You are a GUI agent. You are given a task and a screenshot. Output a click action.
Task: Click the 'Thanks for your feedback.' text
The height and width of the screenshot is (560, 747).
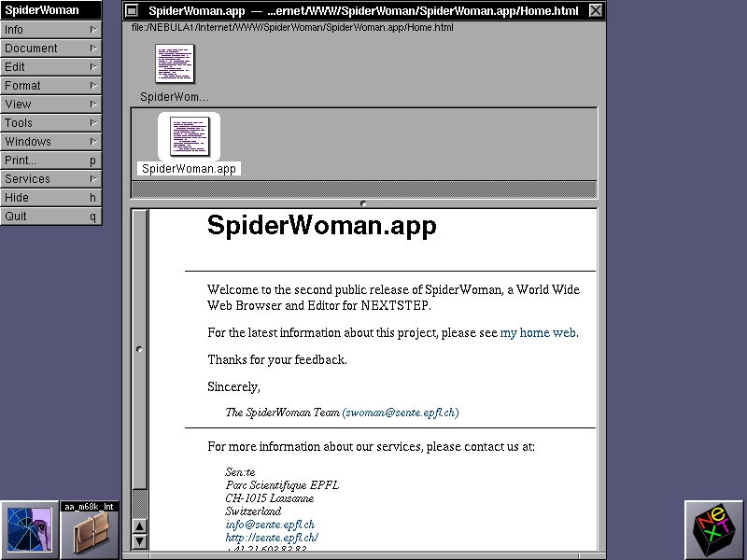(x=277, y=359)
